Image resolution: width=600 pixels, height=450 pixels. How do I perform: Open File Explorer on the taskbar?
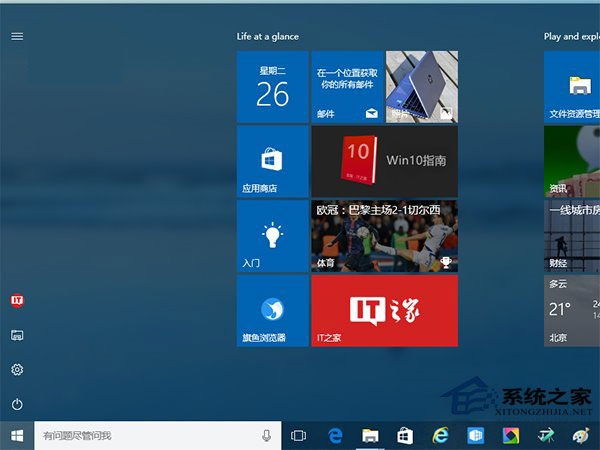point(370,435)
